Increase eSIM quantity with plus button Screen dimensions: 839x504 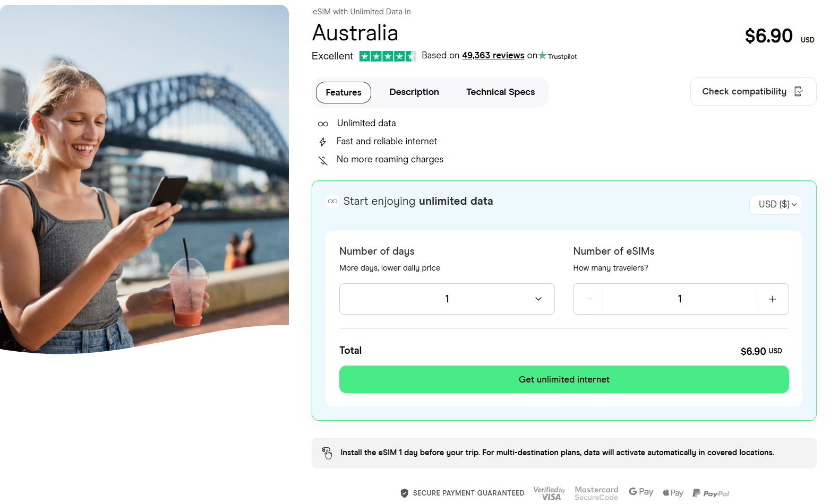[773, 299]
